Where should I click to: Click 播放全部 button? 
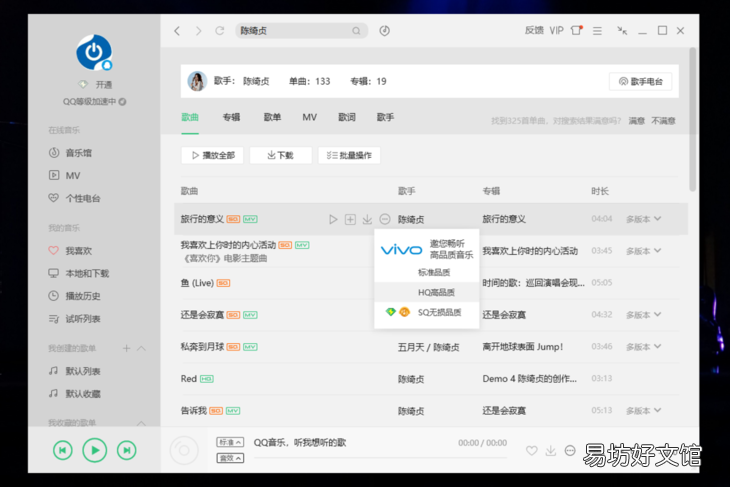(x=212, y=156)
